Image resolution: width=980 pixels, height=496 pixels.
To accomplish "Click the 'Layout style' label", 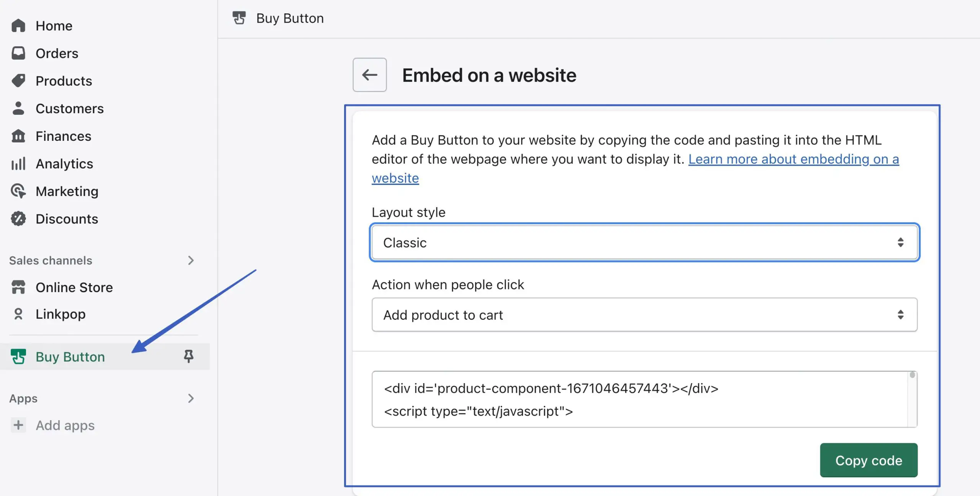I will [x=408, y=212].
